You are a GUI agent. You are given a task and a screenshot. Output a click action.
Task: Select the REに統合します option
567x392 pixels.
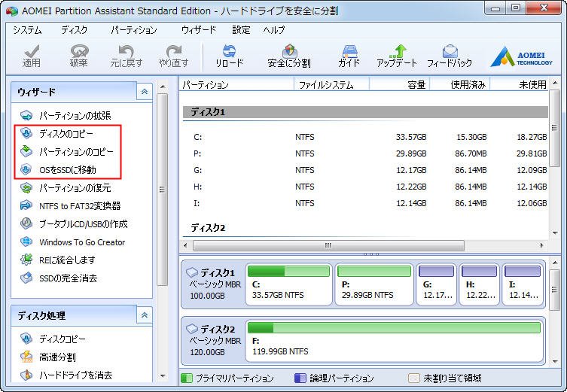[58, 260]
